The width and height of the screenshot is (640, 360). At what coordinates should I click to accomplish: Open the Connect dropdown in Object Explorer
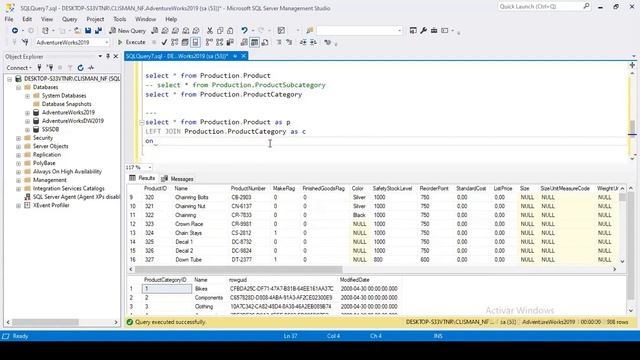coord(19,68)
